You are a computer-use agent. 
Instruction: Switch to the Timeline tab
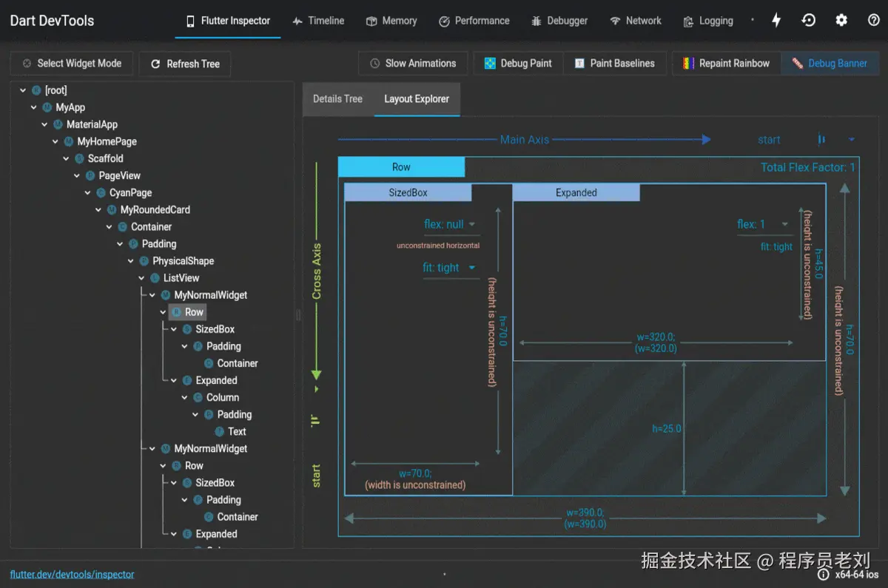click(318, 21)
